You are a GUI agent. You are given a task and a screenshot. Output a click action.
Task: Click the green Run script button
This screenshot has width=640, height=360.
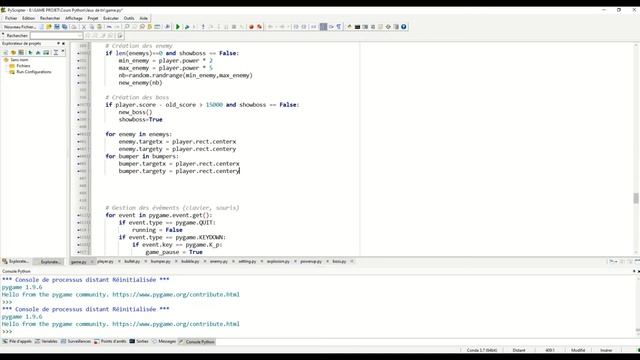(178, 27)
